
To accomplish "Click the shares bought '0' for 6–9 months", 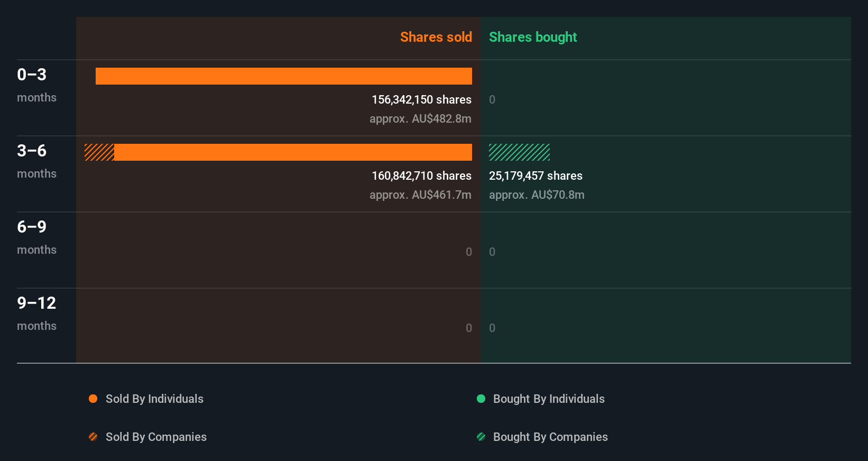I will click(492, 252).
